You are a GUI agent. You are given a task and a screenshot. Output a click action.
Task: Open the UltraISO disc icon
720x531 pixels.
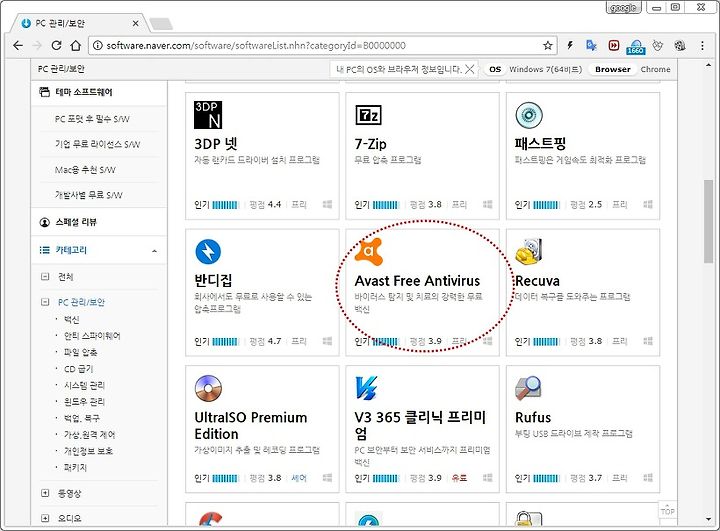208,388
